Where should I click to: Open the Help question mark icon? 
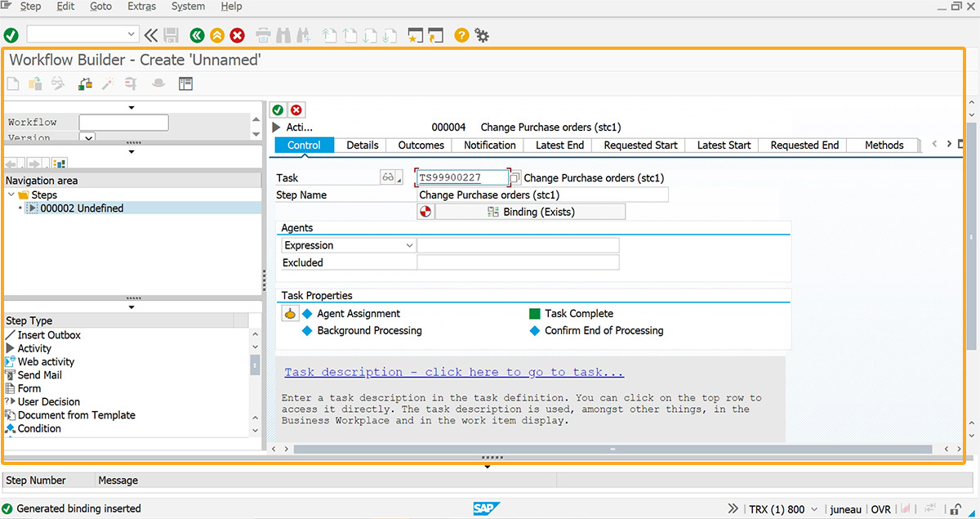coord(461,35)
